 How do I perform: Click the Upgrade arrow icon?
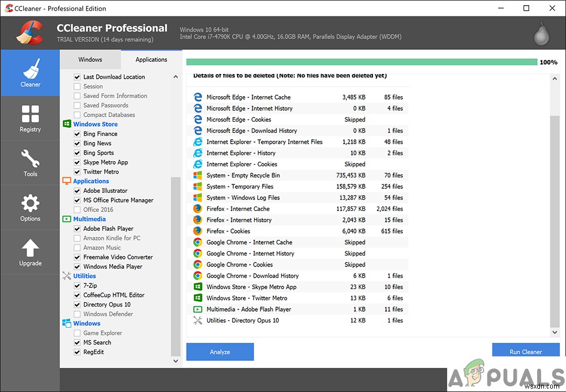(31, 248)
